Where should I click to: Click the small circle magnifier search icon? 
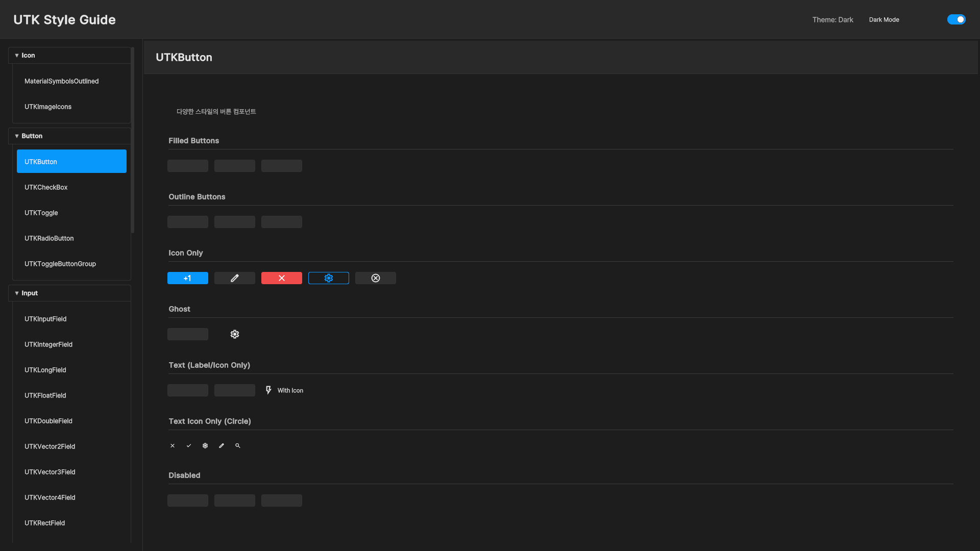(x=237, y=445)
